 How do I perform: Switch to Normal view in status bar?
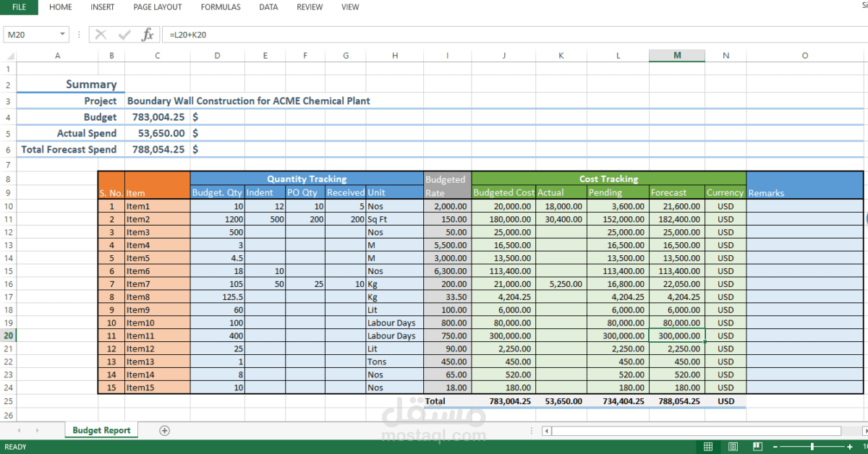pos(708,447)
